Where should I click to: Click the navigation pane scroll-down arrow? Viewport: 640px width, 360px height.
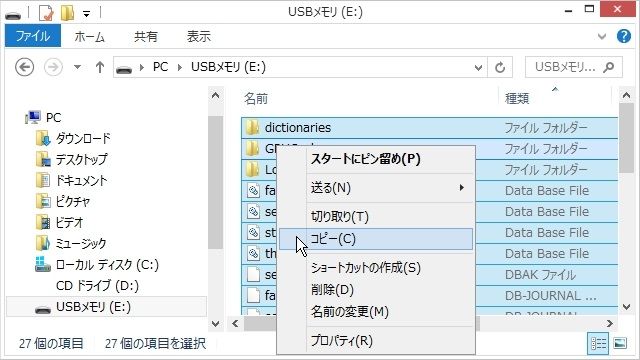(216, 323)
